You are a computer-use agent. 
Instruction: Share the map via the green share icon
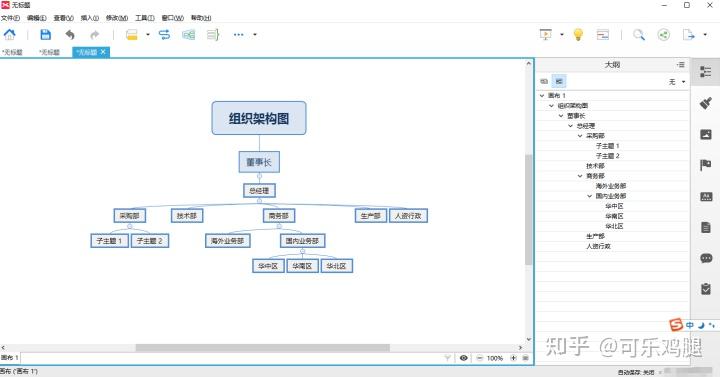[664, 34]
